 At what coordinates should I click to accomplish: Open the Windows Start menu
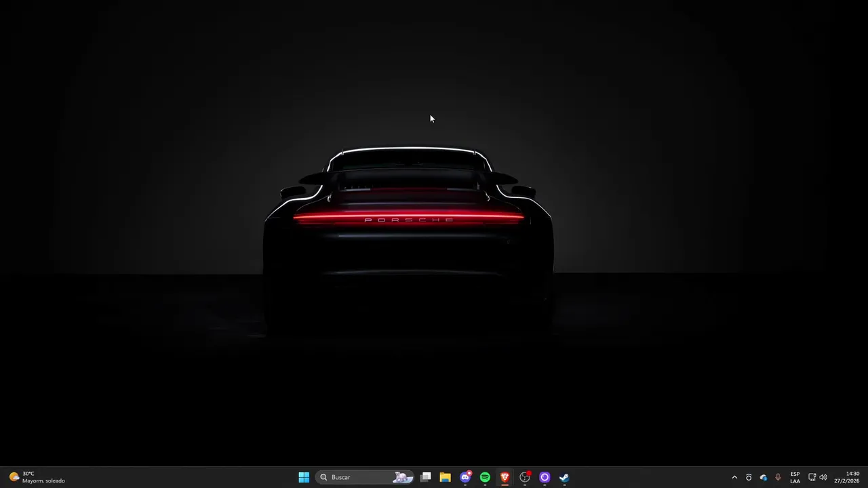tap(304, 477)
